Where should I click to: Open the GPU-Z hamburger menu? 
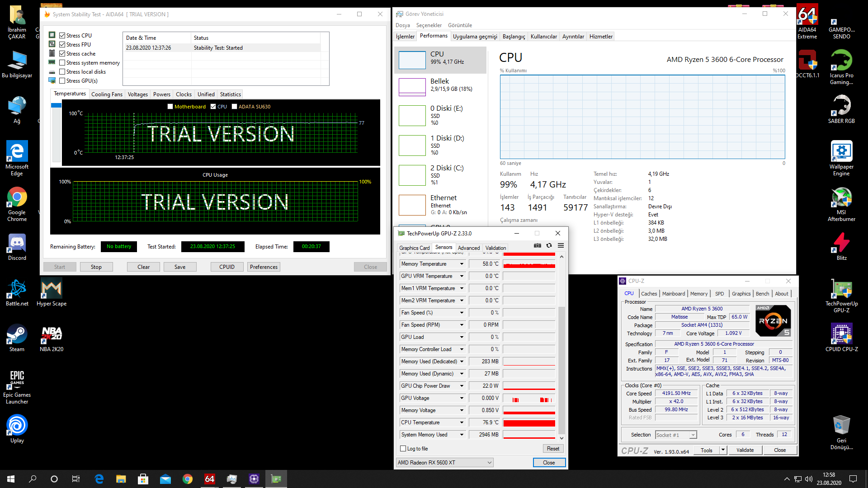(x=561, y=245)
